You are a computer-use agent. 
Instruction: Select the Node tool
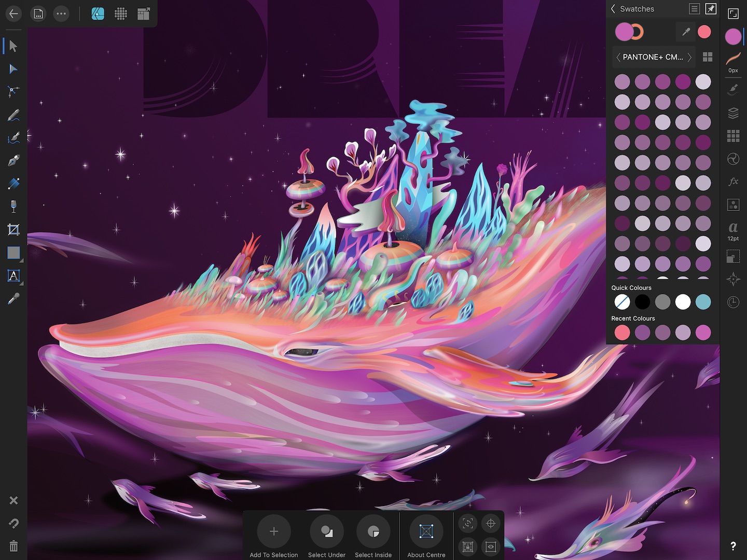coord(13,69)
